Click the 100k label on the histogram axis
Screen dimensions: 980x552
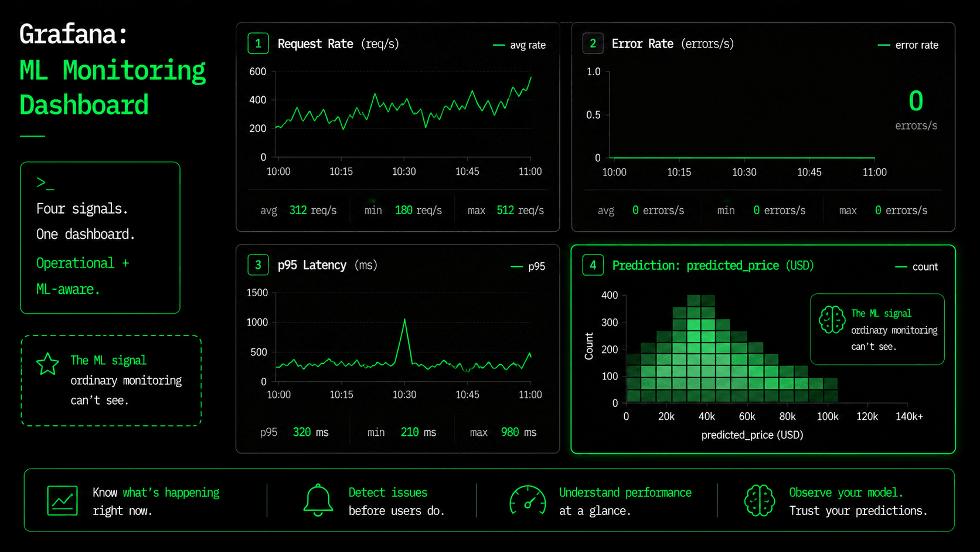click(x=828, y=416)
